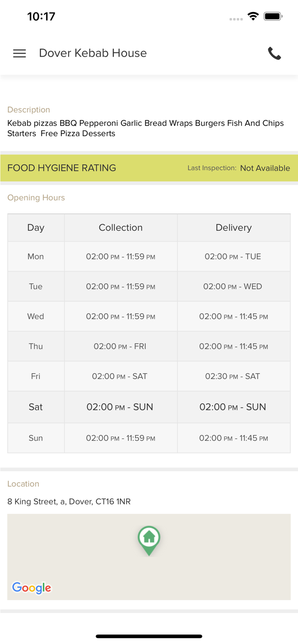
Task: Tap the Wi-Fi status icon
Action: click(253, 16)
